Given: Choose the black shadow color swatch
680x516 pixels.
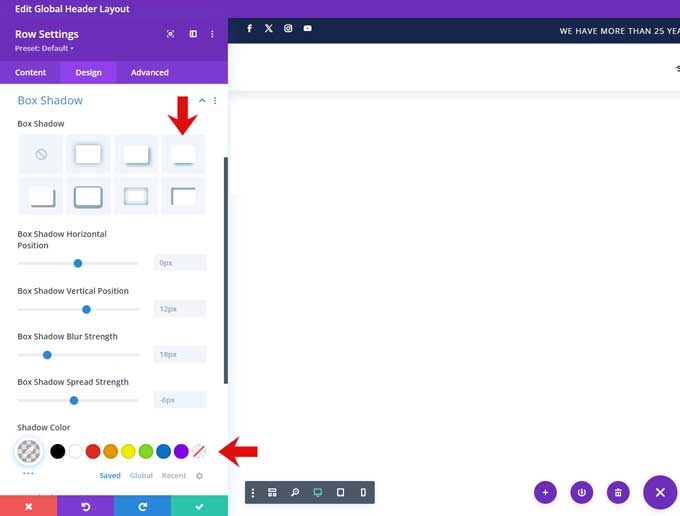Looking at the screenshot, I should click(x=57, y=451).
